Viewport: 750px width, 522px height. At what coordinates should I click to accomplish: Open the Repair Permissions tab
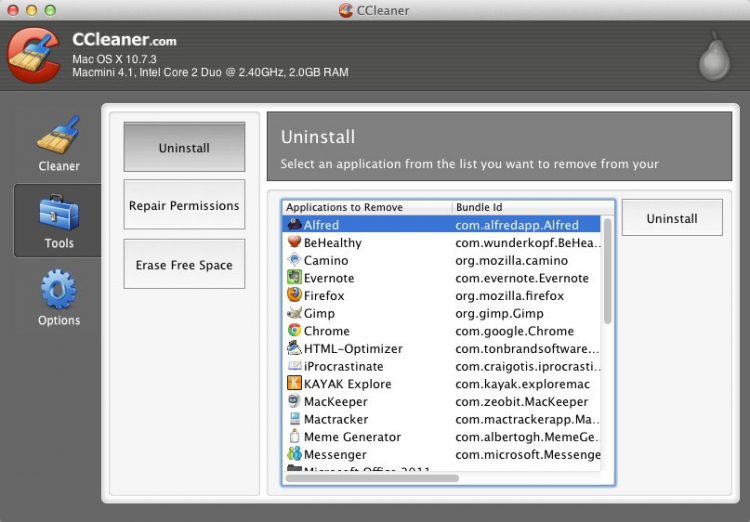pyautogui.click(x=184, y=206)
